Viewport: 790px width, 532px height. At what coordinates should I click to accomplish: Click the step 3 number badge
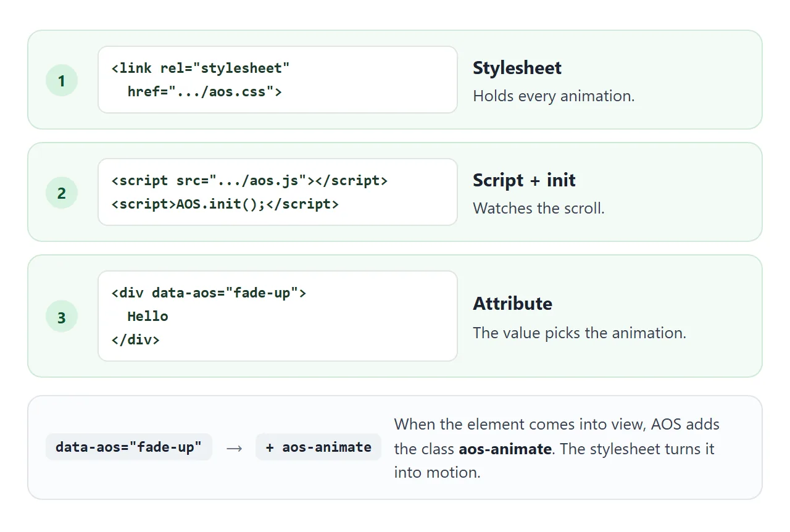[x=62, y=317]
